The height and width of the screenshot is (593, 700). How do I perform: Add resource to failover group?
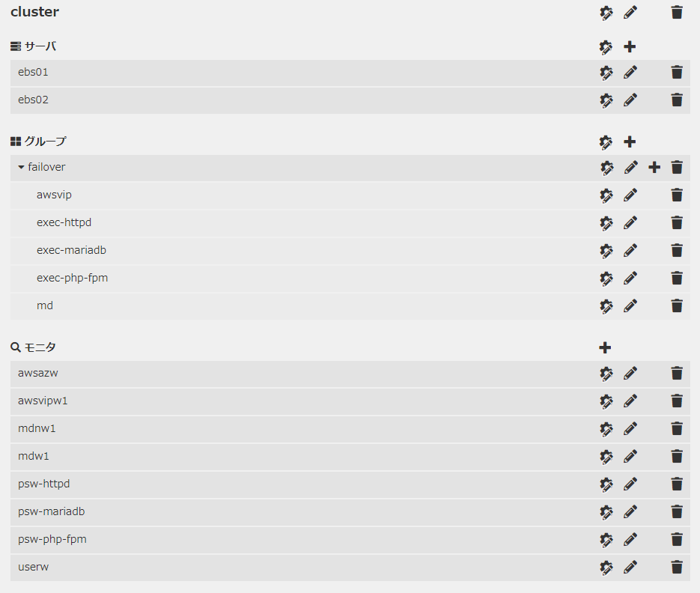(654, 168)
